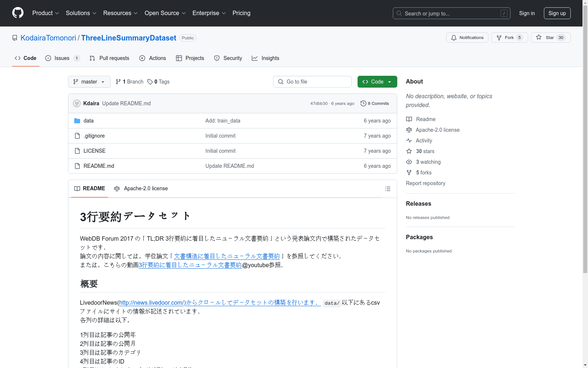
Task: Click the slash shortcut key icon
Action: click(x=504, y=13)
